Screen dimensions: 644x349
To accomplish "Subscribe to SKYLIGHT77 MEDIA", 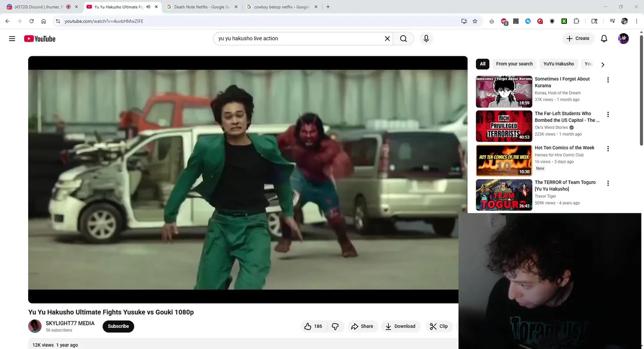I will [118, 326].
